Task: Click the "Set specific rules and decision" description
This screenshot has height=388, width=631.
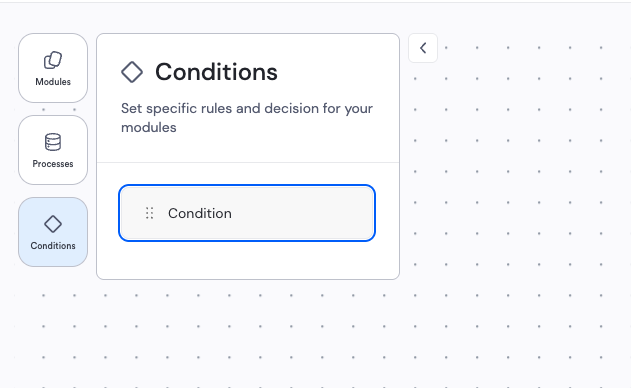Action: coord(247,118)
